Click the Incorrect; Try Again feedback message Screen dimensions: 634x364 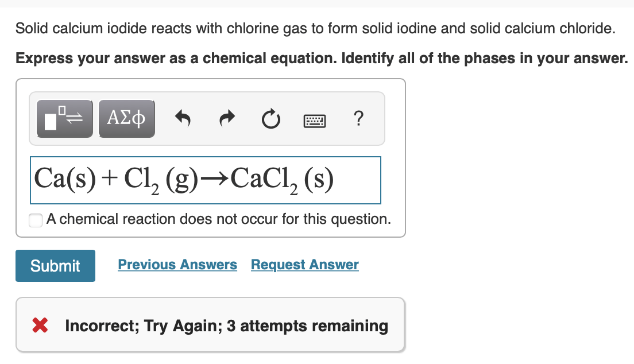pyautogui.click(x=226, y=326)
